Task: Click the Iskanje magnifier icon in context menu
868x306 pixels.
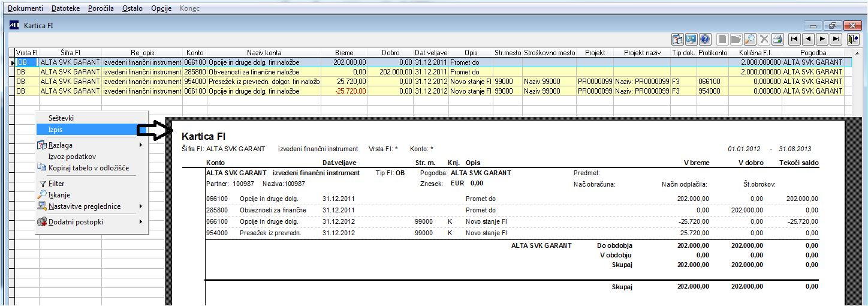Action: 42,194
